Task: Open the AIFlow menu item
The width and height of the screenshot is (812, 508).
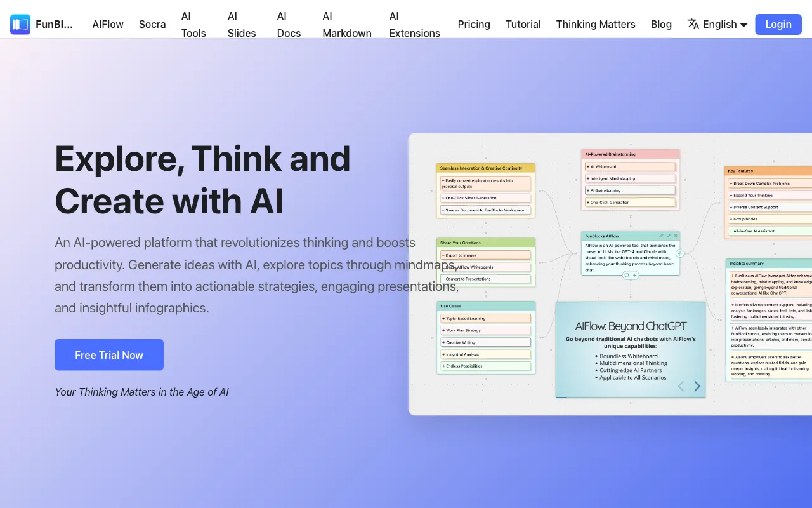Action: pos(108,24)
